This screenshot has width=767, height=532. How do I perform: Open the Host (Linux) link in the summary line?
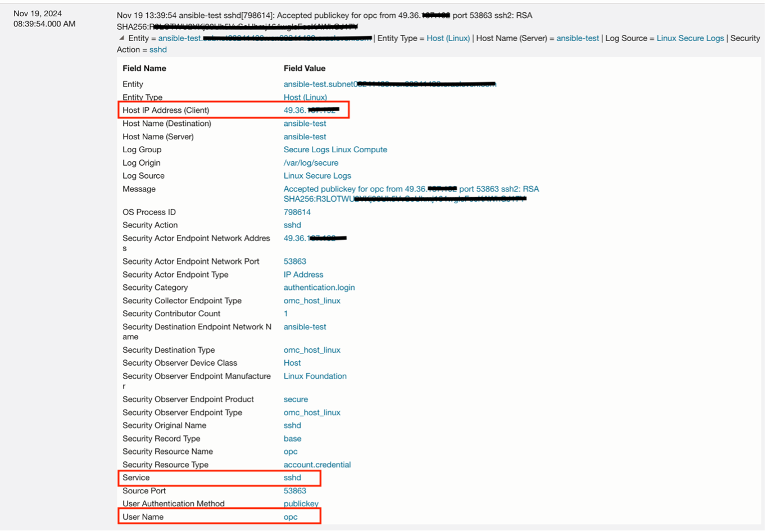[448, 38]
